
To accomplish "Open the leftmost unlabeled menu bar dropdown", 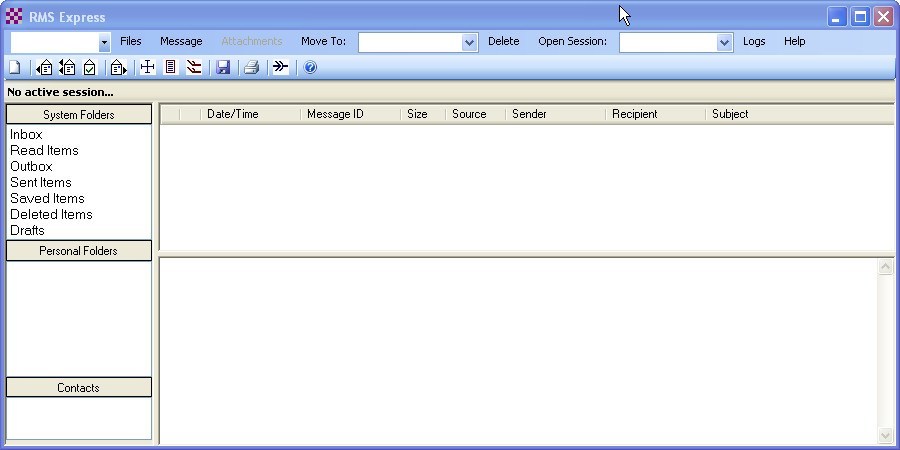I will click(104, 42).
